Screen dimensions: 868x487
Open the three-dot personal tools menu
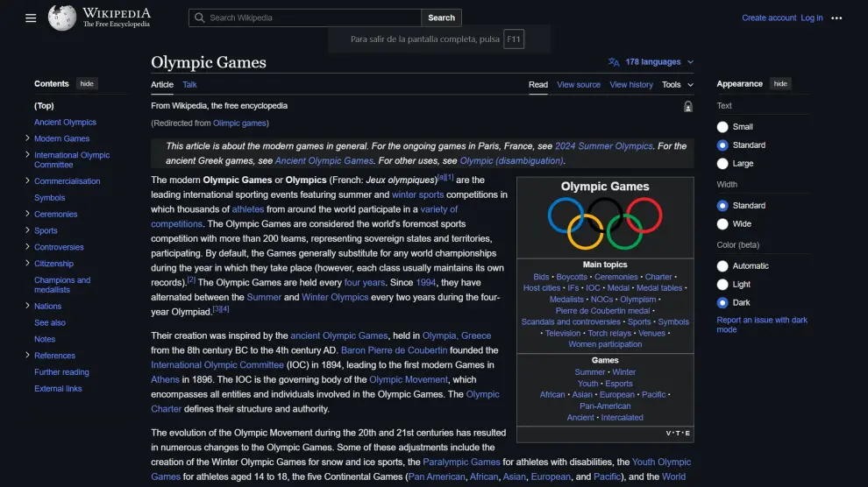[836, 18]
